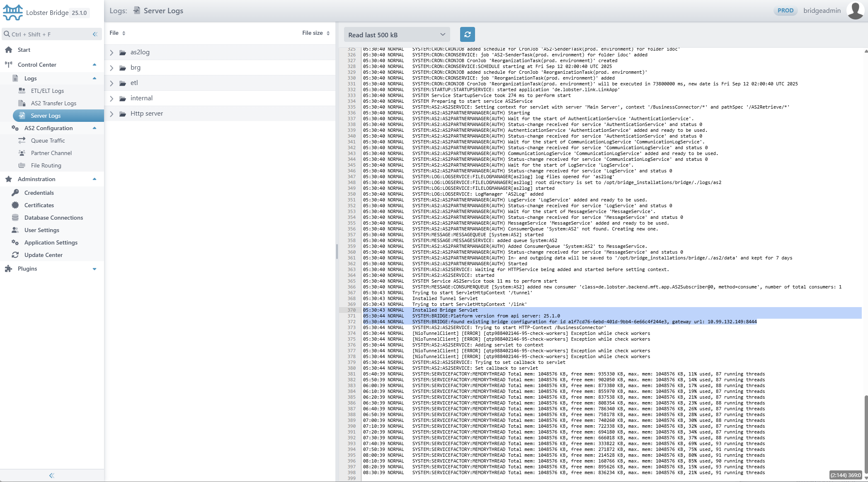
Task: Collapse sidebar with bottom double chevron
Action: coord(52,475)
